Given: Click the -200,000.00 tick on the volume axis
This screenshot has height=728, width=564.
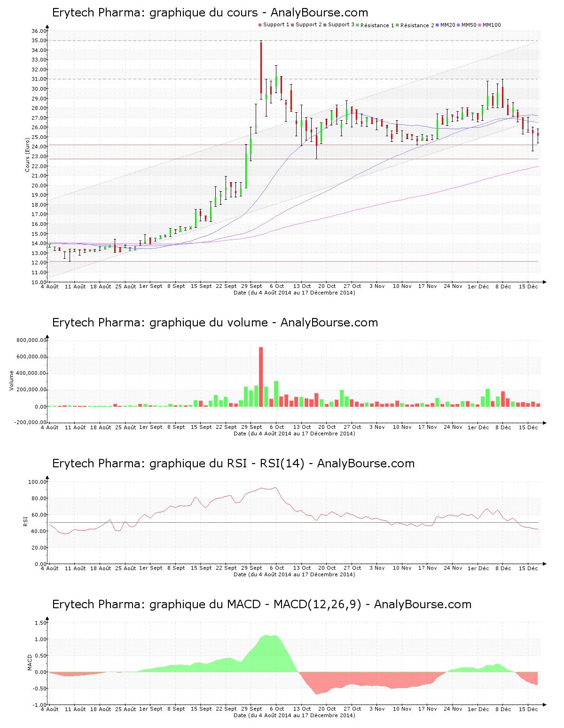Looking at the screenshot, I should (31, 422).
